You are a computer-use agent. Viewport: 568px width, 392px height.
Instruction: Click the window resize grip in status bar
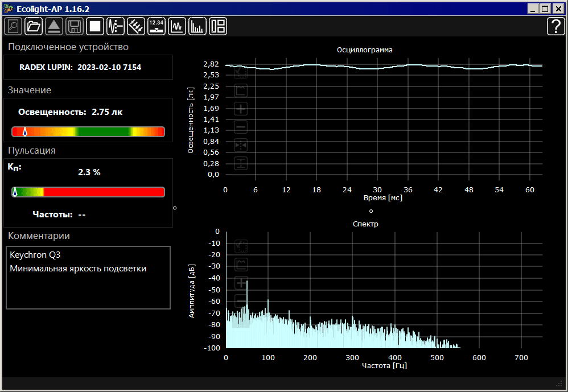click(x=559, y=383)
